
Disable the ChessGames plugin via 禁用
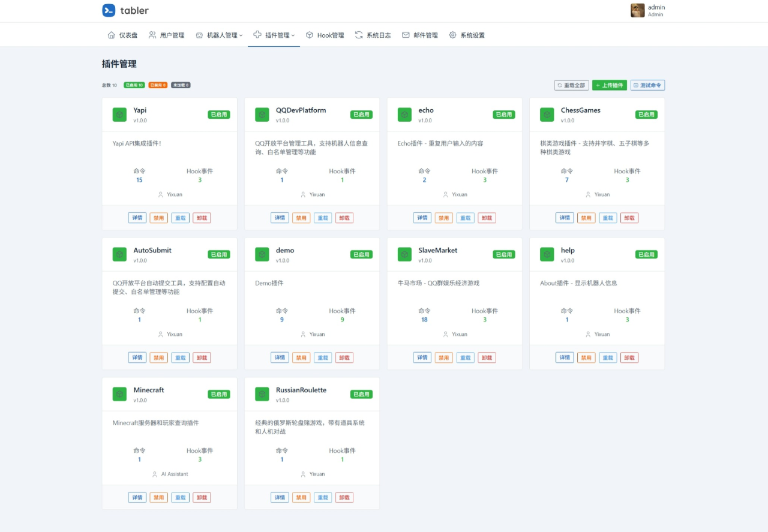(x=586, y=218)
